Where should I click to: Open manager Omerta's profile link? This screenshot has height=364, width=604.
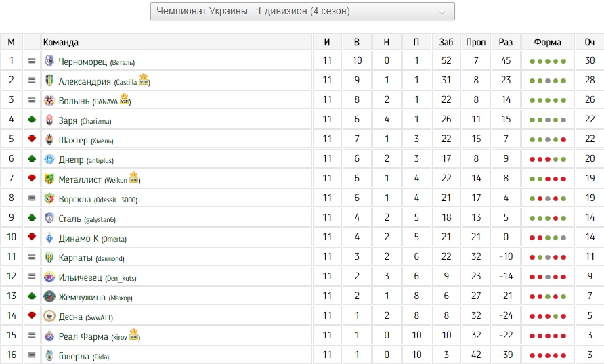click(113, 239)
